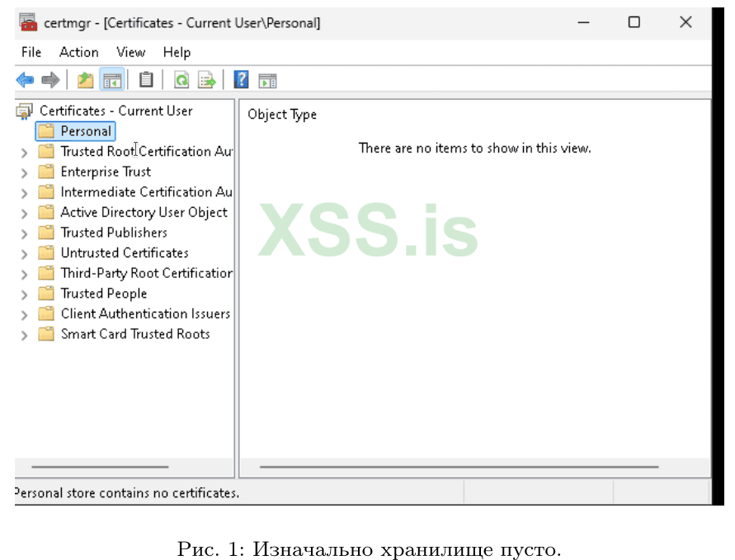Viewport: 735px width, 560px height.
Task: Open the View menu
Action: click(131, 52)
